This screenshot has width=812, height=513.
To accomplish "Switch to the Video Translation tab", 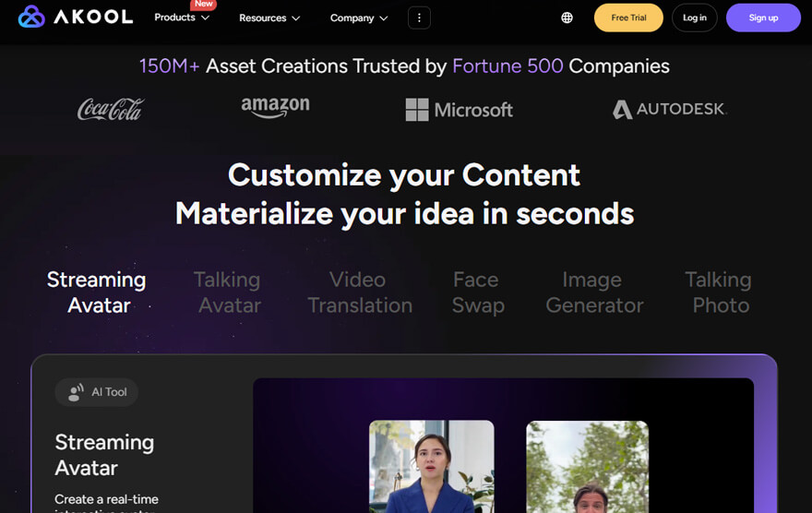I will pos(359,292).
